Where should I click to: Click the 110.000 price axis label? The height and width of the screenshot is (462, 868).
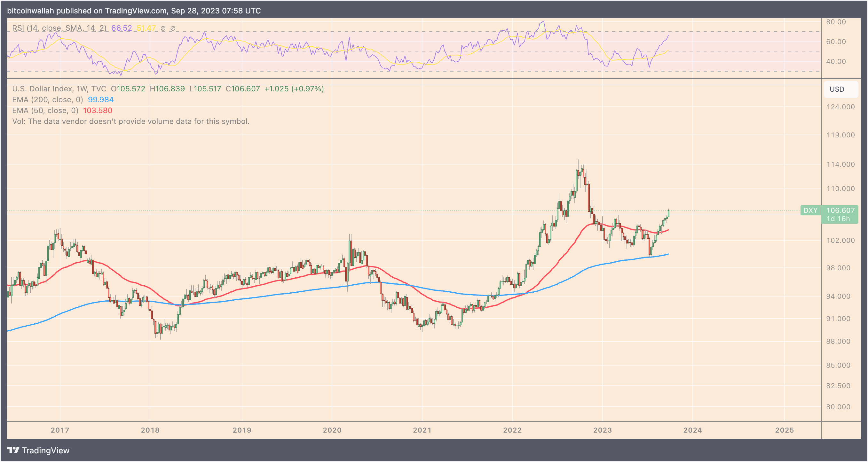(x=840, y=189)
